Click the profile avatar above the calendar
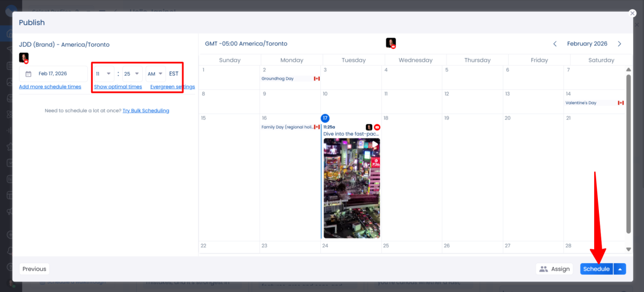The height and width of the screenshot is (292, 644). pyautogui.click(x=391, y=43)
